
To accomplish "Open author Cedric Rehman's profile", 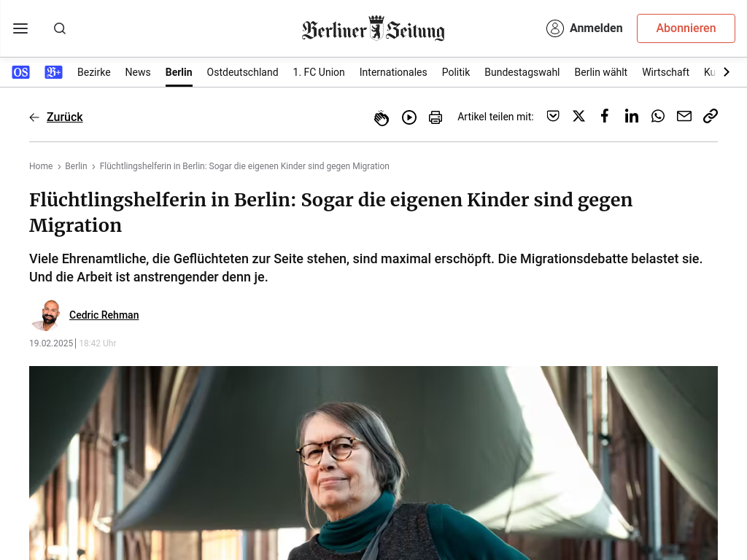I will pyautogui.click(x=104, y=315).
